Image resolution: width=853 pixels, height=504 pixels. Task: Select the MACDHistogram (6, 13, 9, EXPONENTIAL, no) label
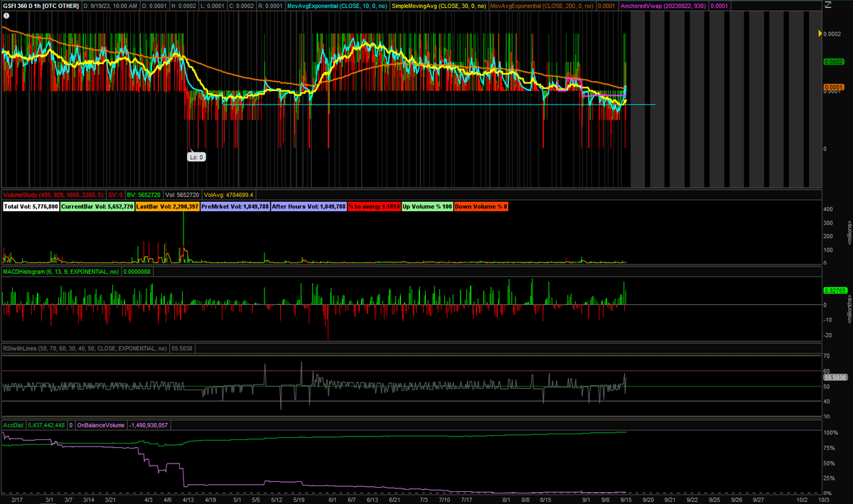pos(61,271)
